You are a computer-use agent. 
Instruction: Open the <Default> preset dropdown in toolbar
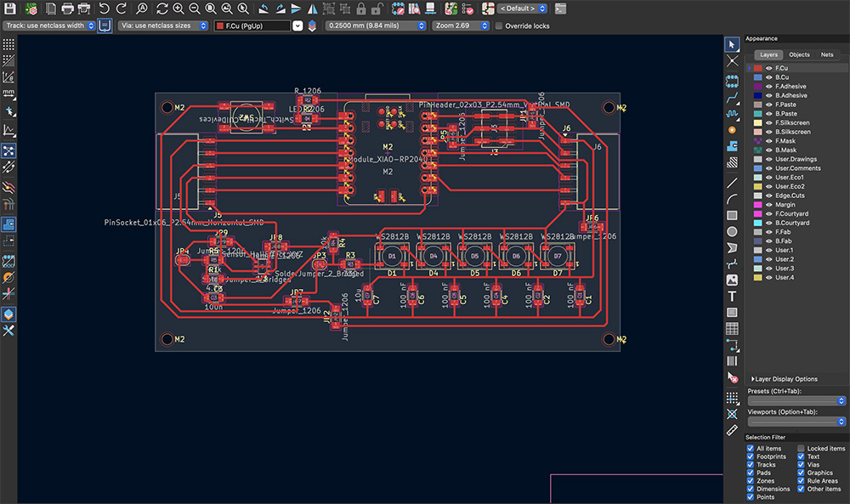point(523,8)
